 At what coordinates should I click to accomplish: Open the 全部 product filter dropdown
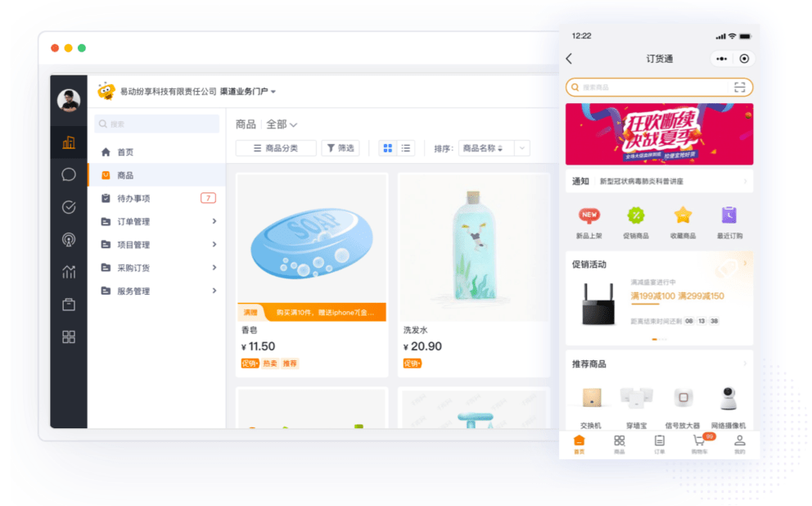coord(282,124)
